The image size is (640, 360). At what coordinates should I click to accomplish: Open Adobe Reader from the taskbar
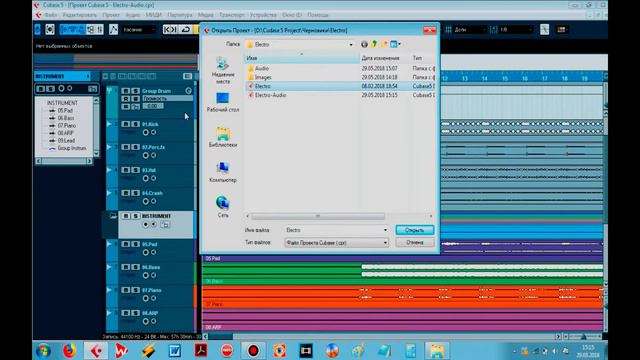pyautogui.click(x=201, y=350)
